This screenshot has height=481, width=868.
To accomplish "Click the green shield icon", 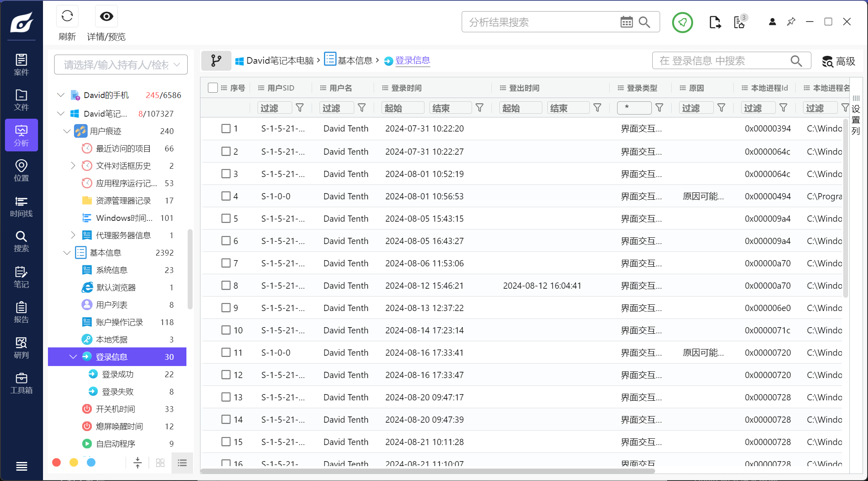I will [x=682, y=22].
